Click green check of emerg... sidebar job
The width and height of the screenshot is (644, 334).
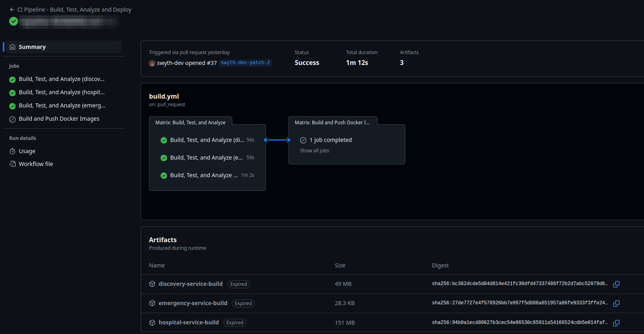tap(12, 106)
